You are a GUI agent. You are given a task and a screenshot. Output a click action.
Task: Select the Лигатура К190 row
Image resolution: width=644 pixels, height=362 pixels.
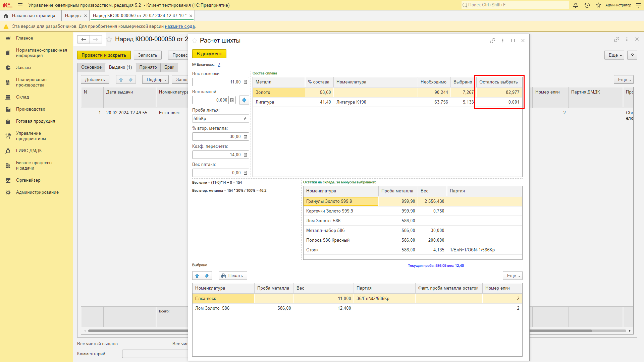click(387, 102)
